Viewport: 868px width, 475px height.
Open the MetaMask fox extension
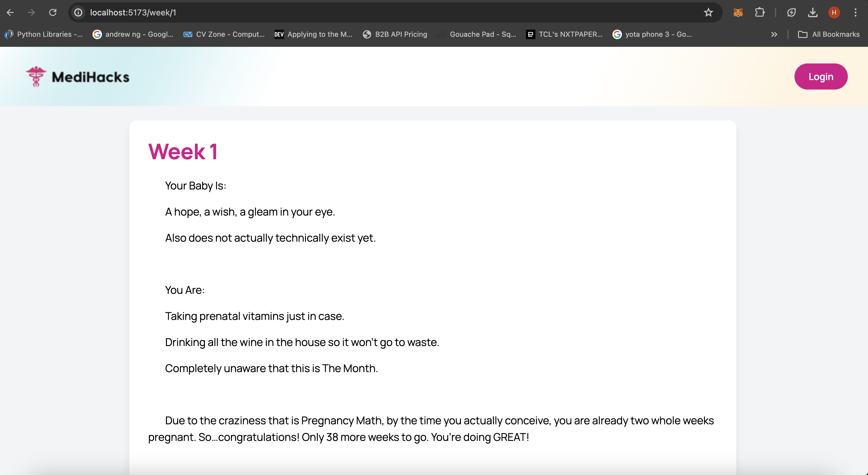click(x=738, y=12)
